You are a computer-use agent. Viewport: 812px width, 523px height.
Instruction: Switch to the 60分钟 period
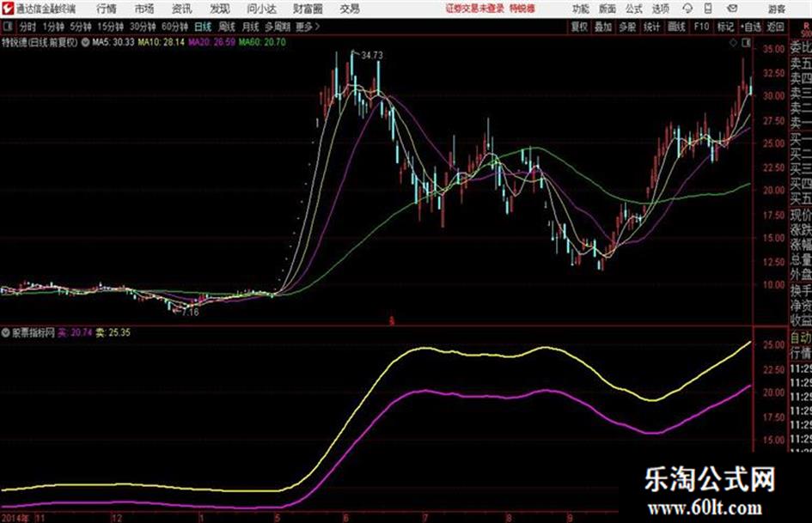pos(174,27)
